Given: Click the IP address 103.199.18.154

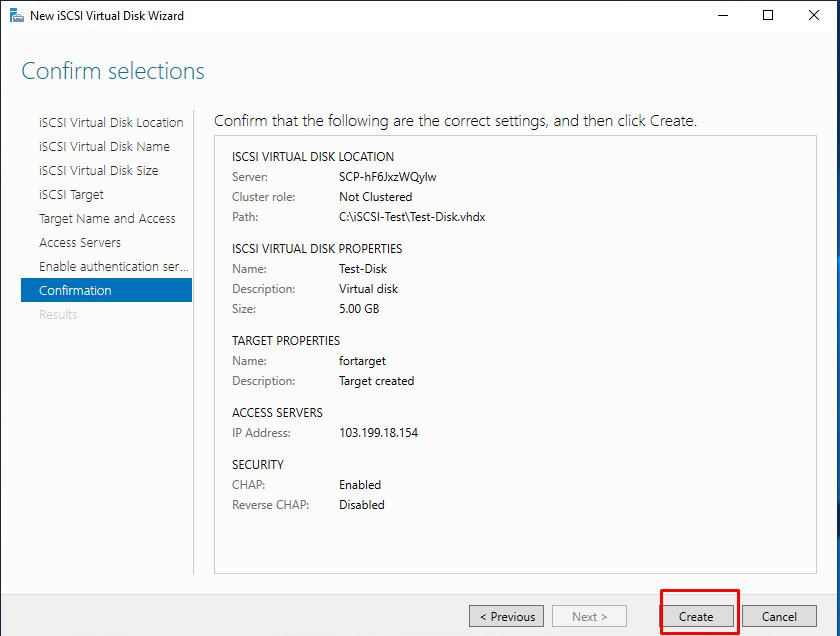Looking at the screenshot, I should tap(378, 433).
